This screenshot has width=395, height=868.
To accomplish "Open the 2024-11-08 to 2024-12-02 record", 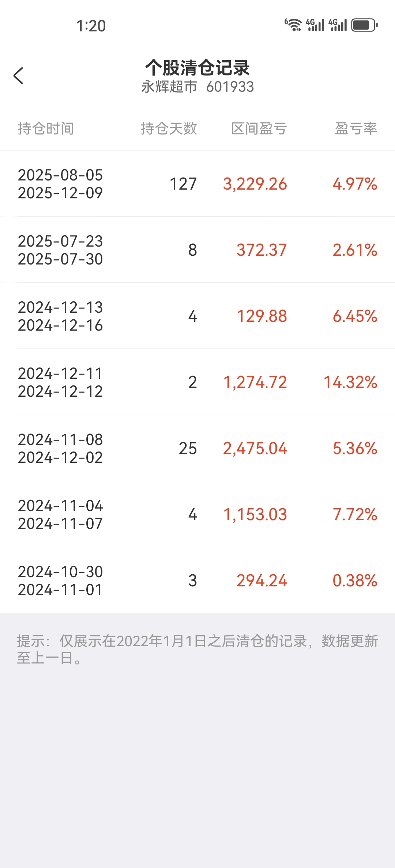I will 197,448.
